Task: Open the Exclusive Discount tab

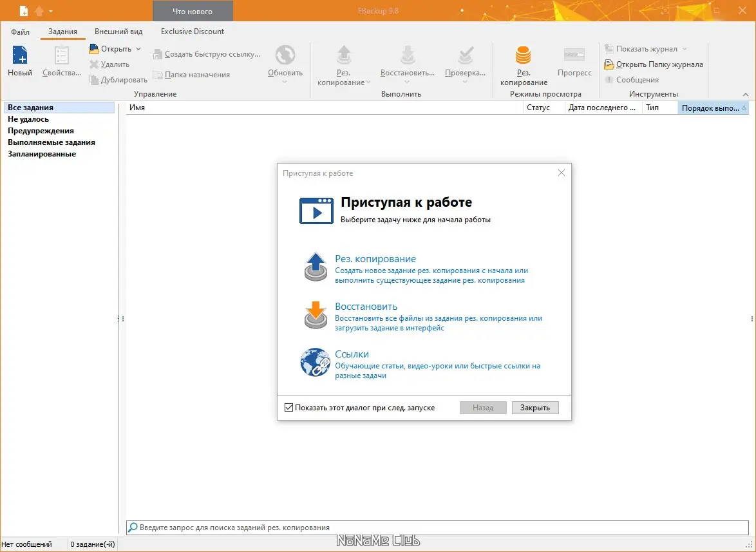Action: [193, 32]
